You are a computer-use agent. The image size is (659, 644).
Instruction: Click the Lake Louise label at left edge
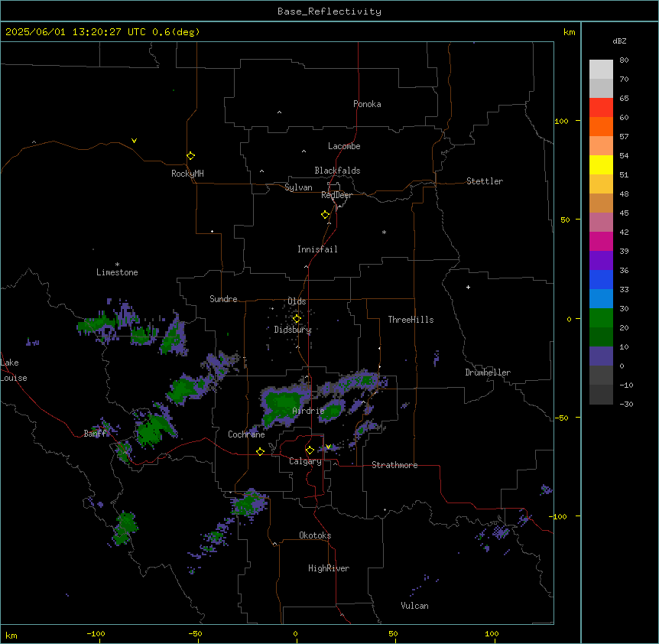14,370
